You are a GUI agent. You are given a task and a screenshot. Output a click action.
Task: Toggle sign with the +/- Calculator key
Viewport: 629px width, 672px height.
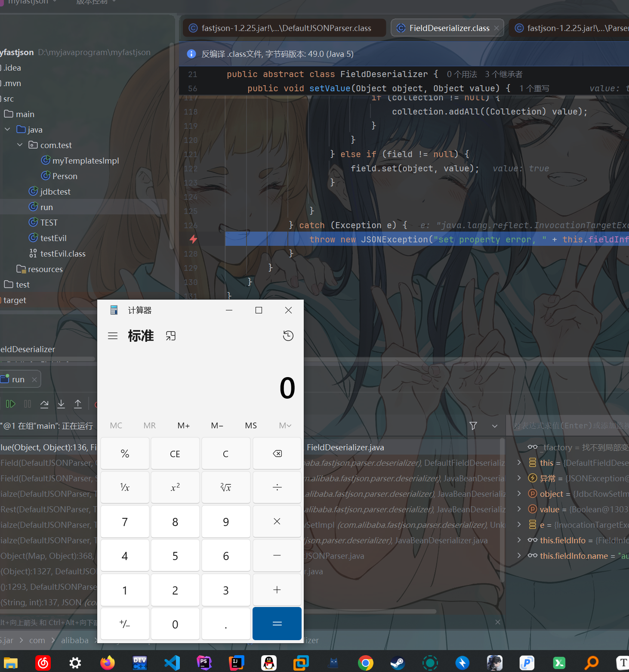[125, 624]
